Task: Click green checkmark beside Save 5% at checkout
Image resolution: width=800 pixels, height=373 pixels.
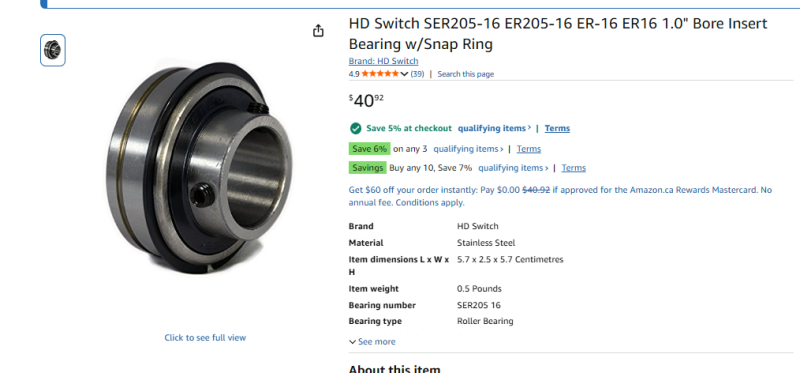Action: (x=356, y=128)
